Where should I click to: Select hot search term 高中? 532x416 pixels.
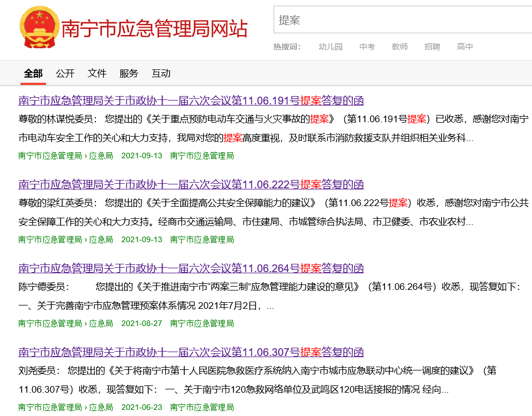click(x=465, y=47)
